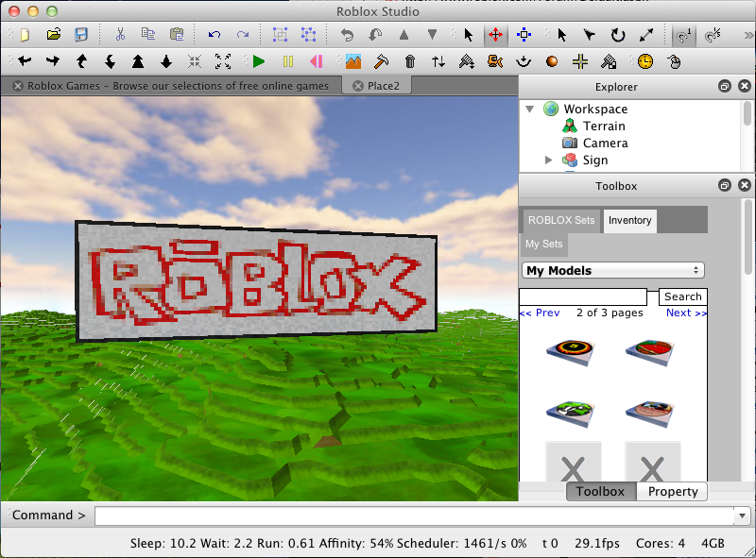The image size is (756, 558).
Task: Select the blue Resize tool
Action: [x=524, y=35]
